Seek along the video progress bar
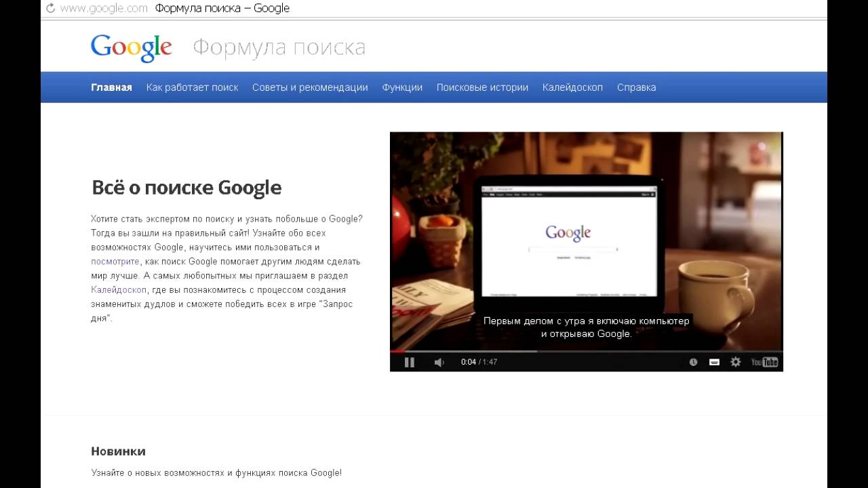The image size is (868, 488). pyautogui.click(x=586, y=351)
